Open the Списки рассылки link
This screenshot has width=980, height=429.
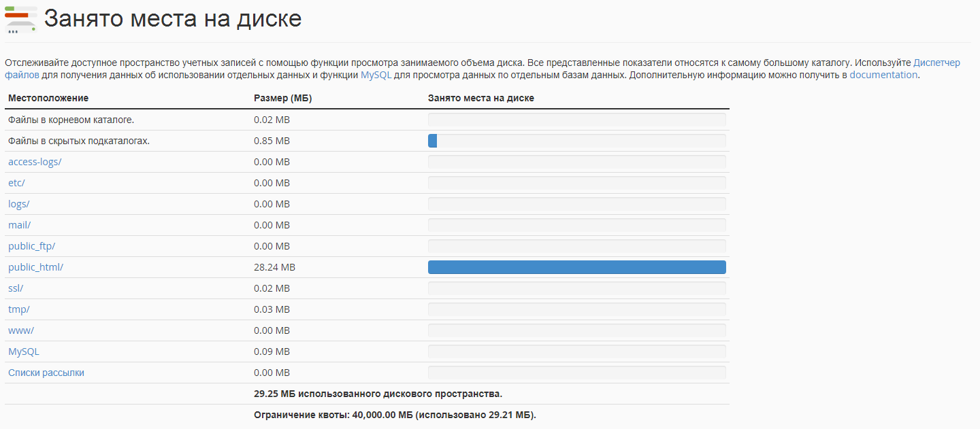(46, 373)
